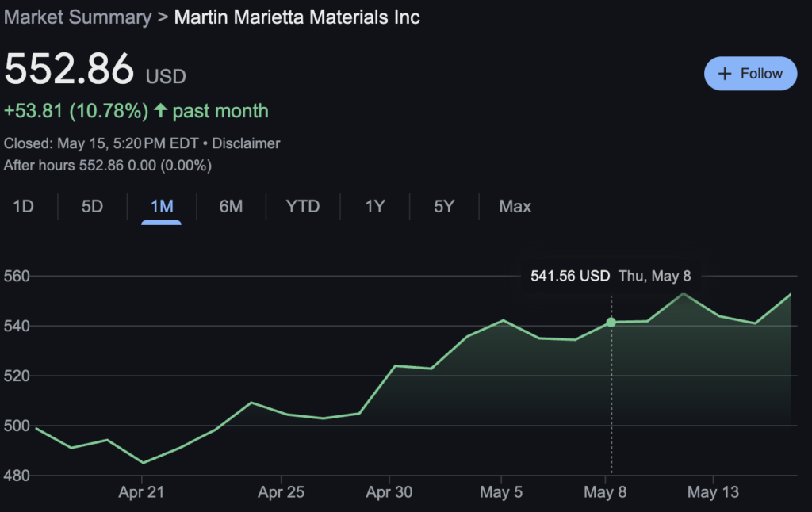Click the May 5 axis label
The width and height of the screenshot is (812, 512).
501,492
